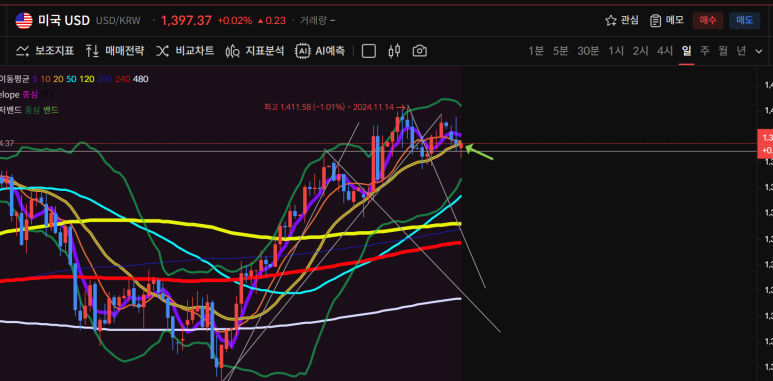This screenshot has height=381, width=773.
Task: Toggle the 200 moving average line
Action: (105, 79)
